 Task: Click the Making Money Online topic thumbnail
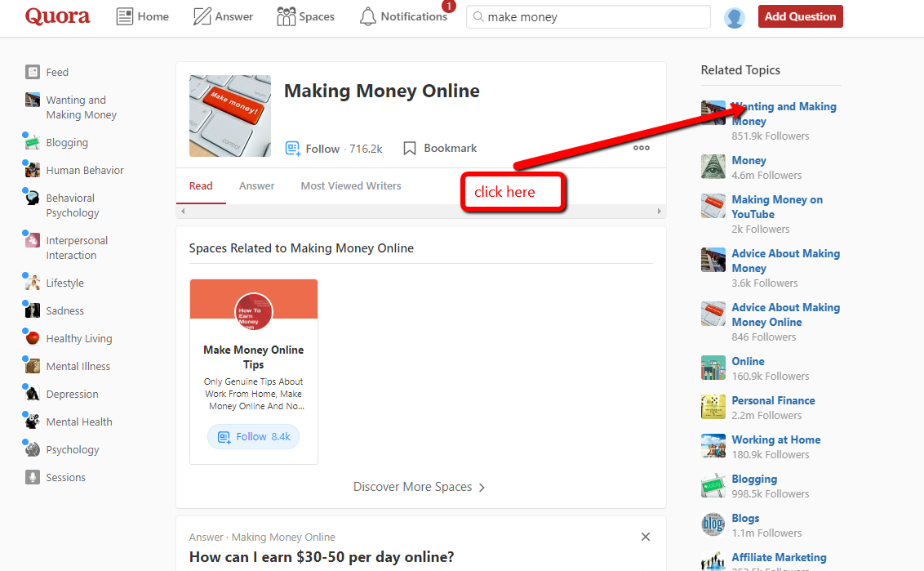click(x=230, y=116)
